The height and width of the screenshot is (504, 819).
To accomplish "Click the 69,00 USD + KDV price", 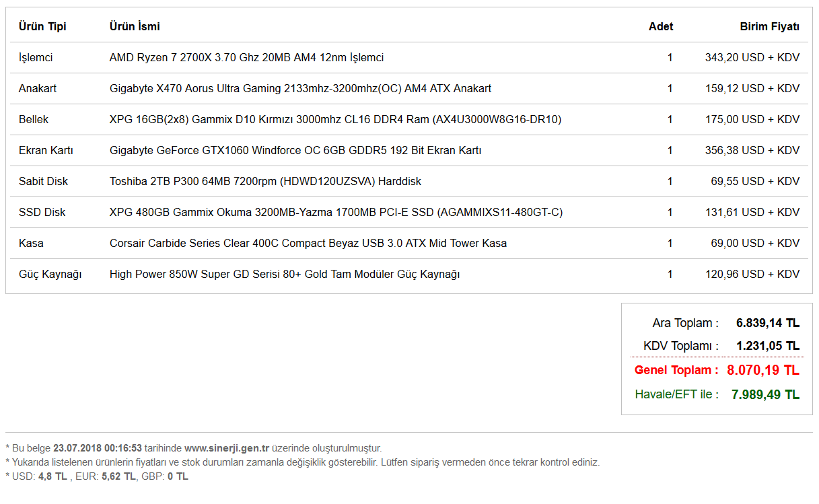I will click(x=756, y=244).
